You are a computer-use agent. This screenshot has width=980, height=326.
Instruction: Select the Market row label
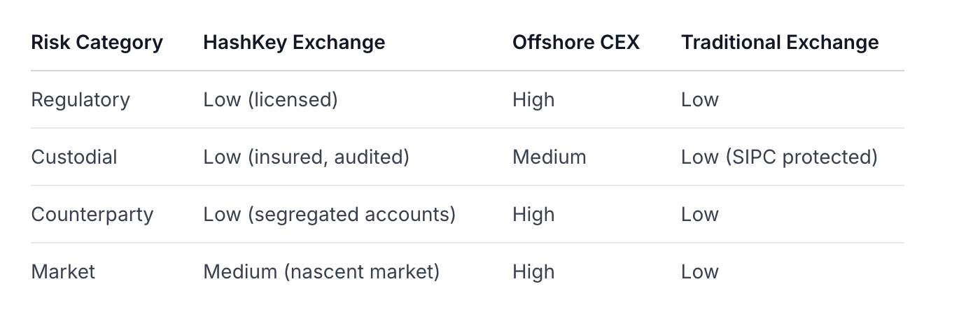[63, 272]
